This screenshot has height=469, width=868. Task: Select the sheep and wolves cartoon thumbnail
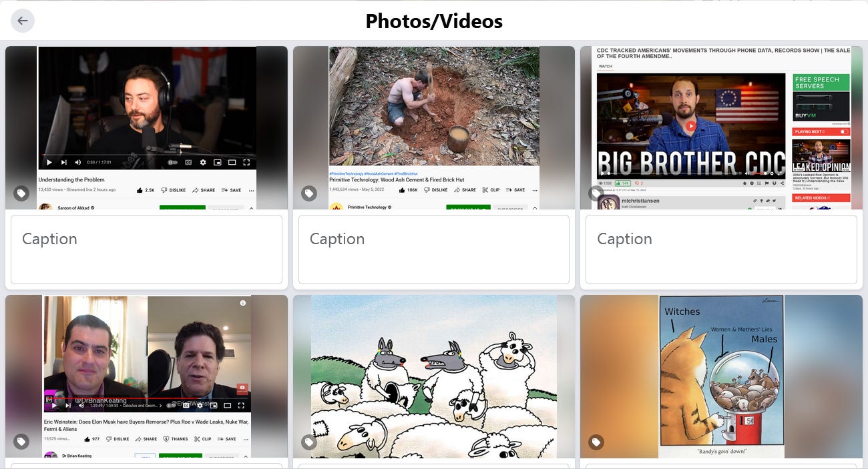434,377
